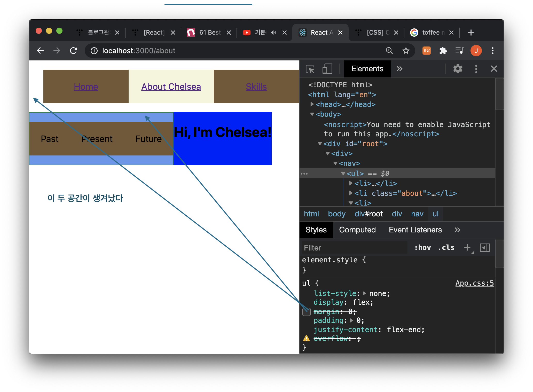Enable the margin: 0 property checkbox
533x392 pixels.
click(x=306, y=312)
